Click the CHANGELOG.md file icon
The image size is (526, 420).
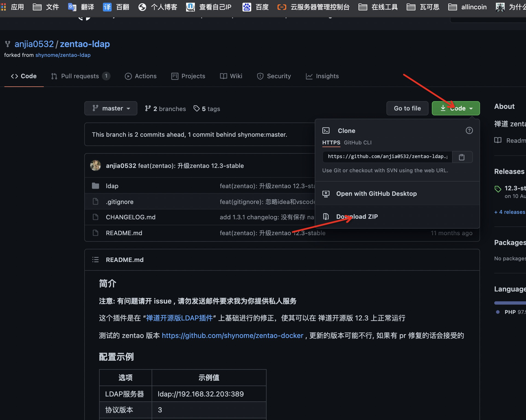point(96,217)
